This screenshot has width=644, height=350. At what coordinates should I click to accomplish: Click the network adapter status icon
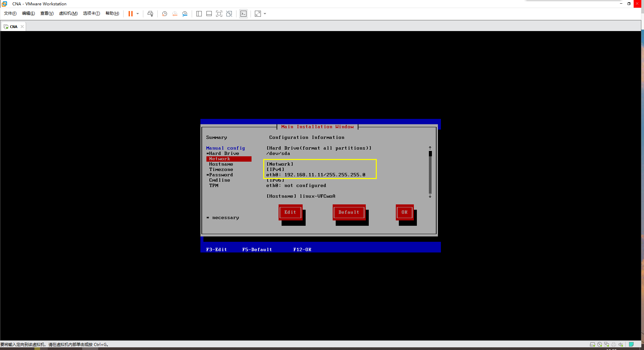(607, 344)
